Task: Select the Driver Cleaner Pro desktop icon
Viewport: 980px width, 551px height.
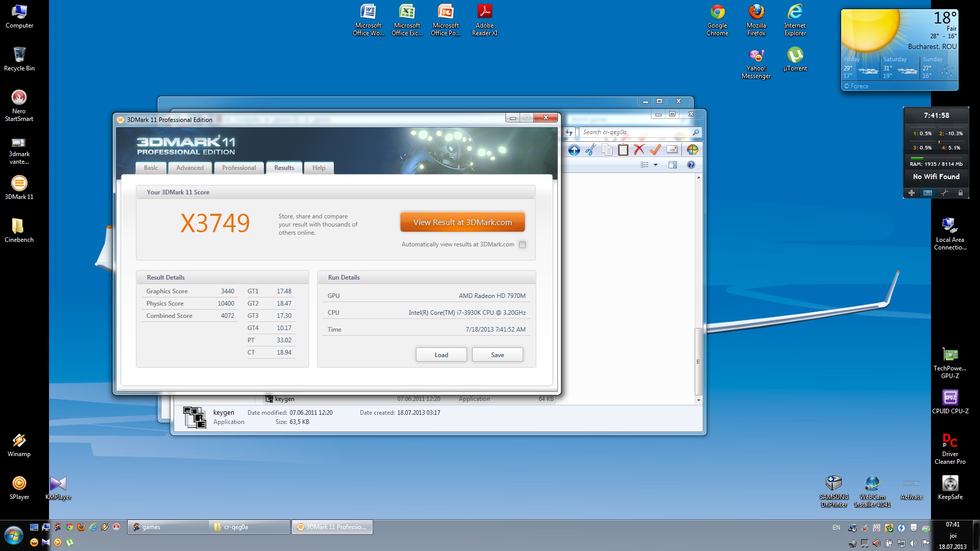Action: [x=950, y=448]
